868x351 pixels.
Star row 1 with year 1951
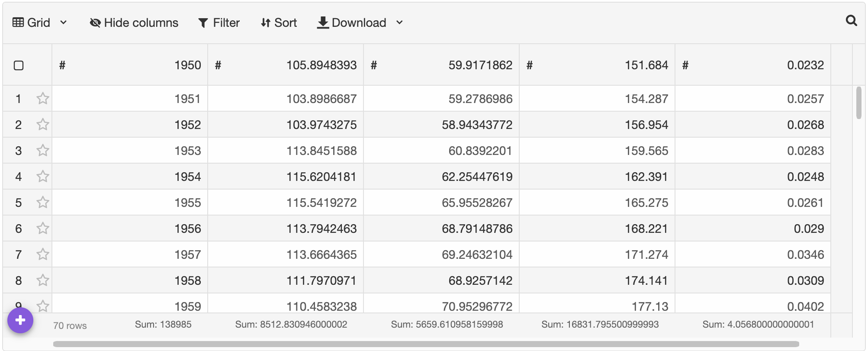[x=42, y=99]
